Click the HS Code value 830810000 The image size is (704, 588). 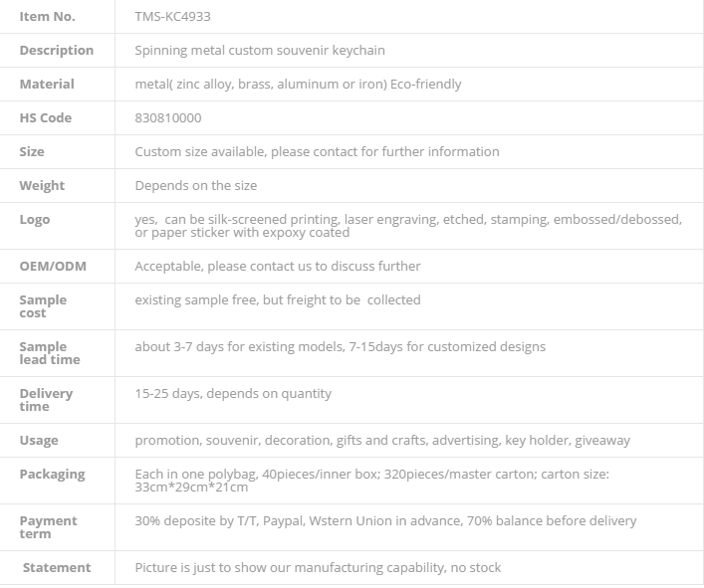[168, 118]
